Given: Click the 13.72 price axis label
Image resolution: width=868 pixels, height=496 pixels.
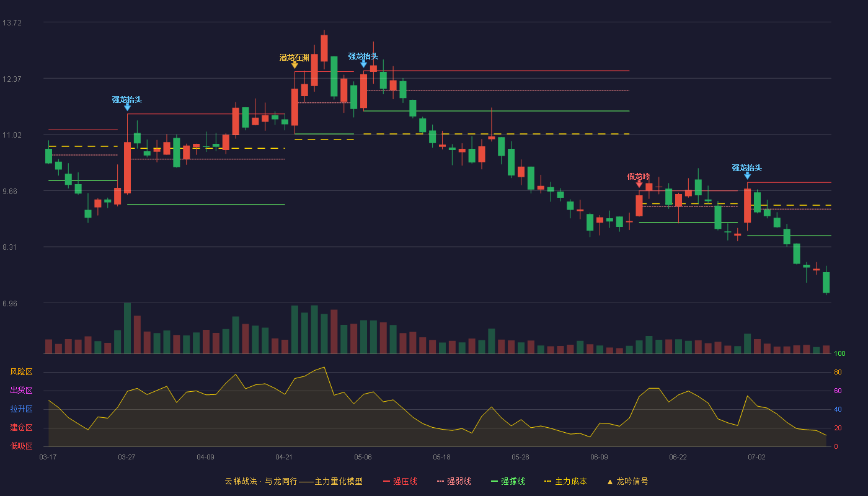Looking at the screenshot, I should tap(12, 23).
